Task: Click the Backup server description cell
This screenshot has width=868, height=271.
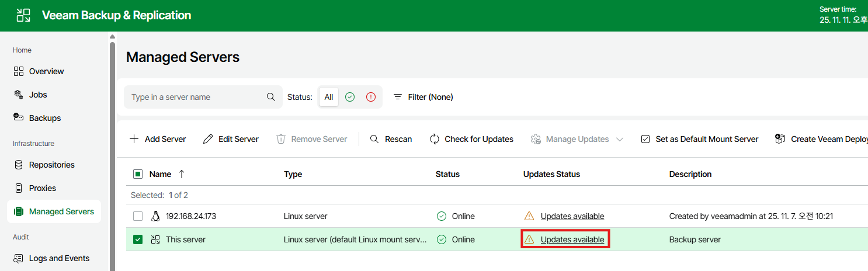Action: coord(695,239)
